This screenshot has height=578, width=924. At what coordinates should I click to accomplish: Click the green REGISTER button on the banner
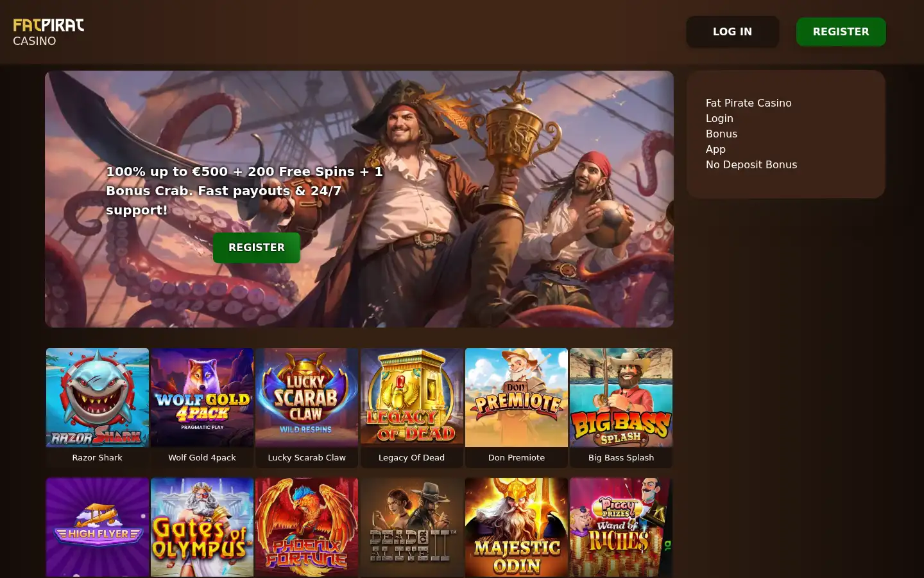click(257, 247)
